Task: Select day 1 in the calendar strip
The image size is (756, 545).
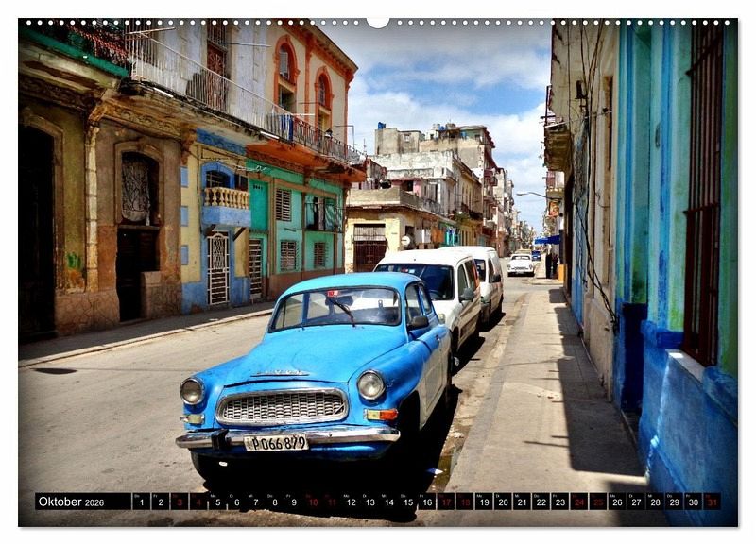Action: pos(141,502)
